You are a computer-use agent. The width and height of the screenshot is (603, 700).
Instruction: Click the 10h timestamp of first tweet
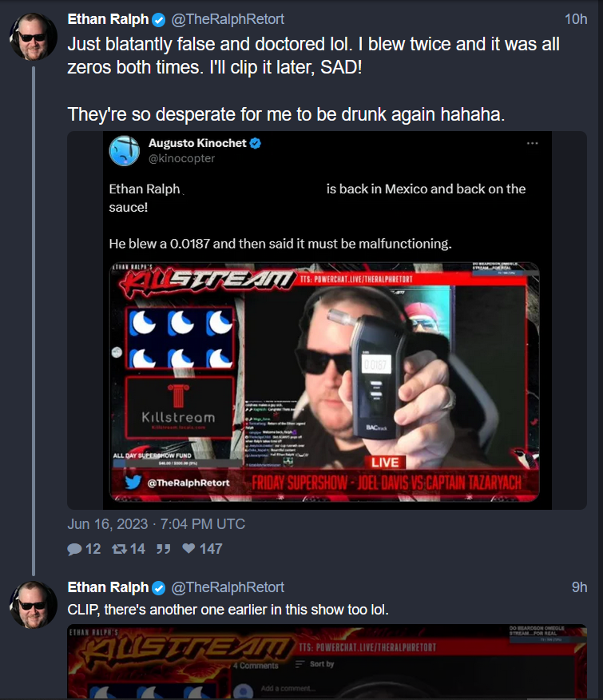tap(576, 19)
